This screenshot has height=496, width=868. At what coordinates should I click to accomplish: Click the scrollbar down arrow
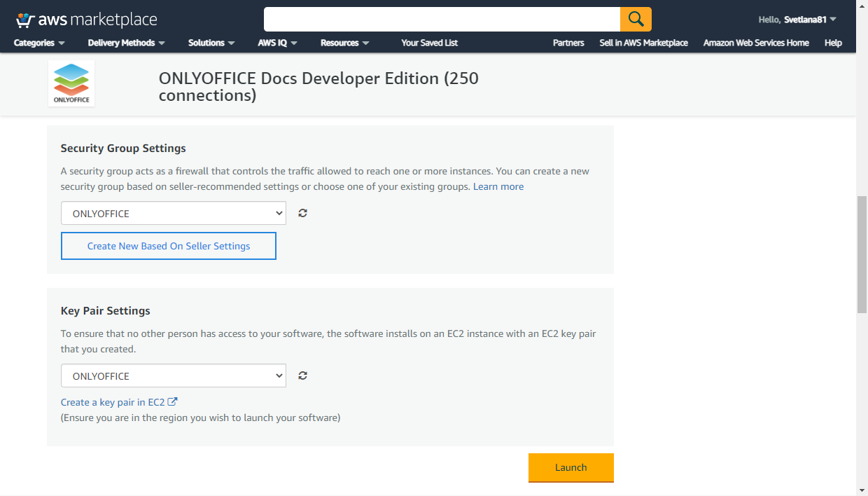click(x=862, y=490)
